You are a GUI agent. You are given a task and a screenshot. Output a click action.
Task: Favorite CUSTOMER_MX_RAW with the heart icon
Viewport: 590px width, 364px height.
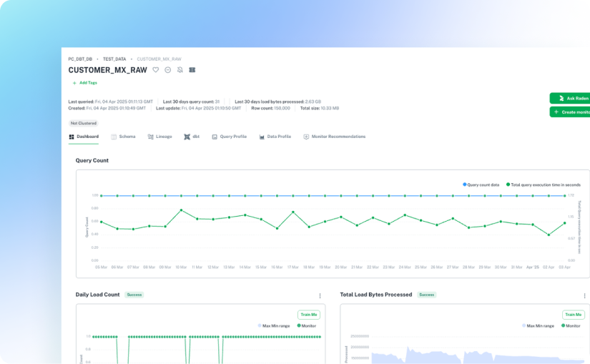tap(155, 69)
